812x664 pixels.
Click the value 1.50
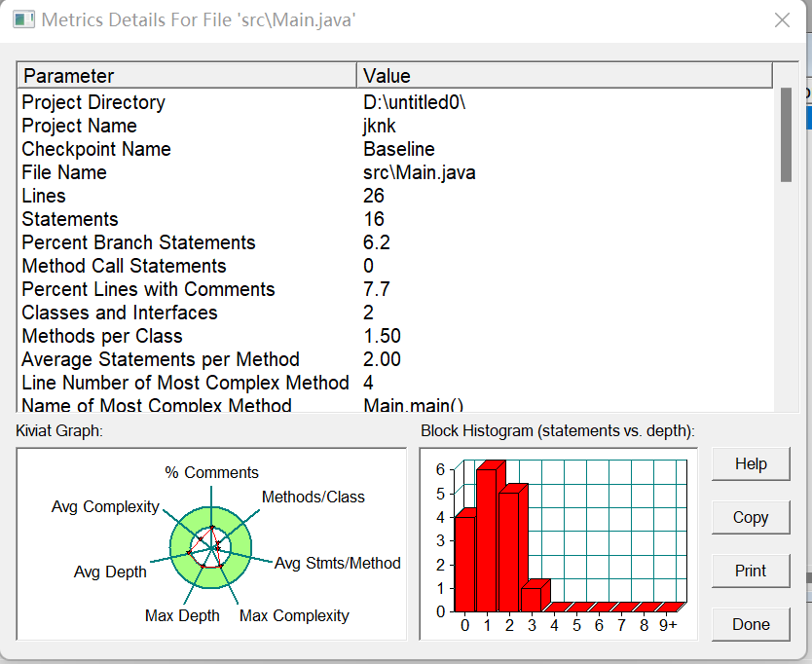click(382, 336)
